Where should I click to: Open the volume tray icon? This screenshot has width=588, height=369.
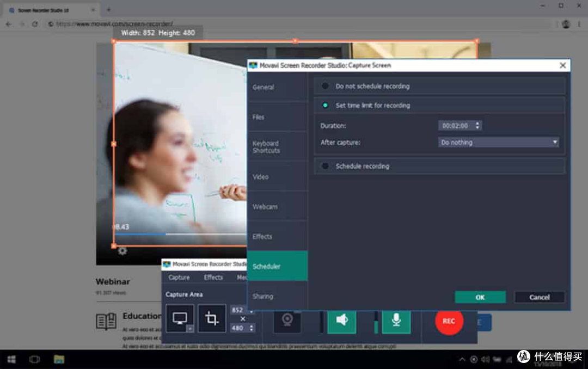(x=485, y=360)
